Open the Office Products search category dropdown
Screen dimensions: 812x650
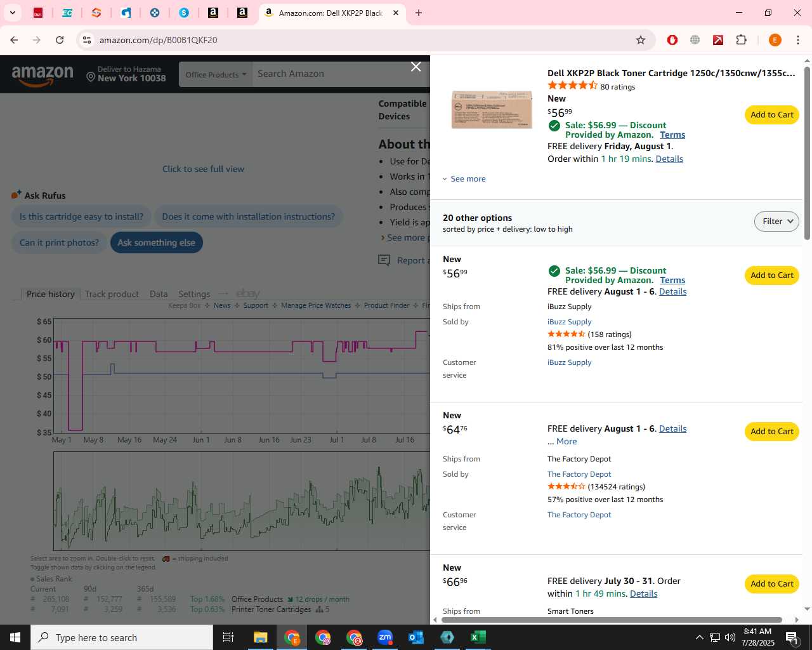coord(216,74)
